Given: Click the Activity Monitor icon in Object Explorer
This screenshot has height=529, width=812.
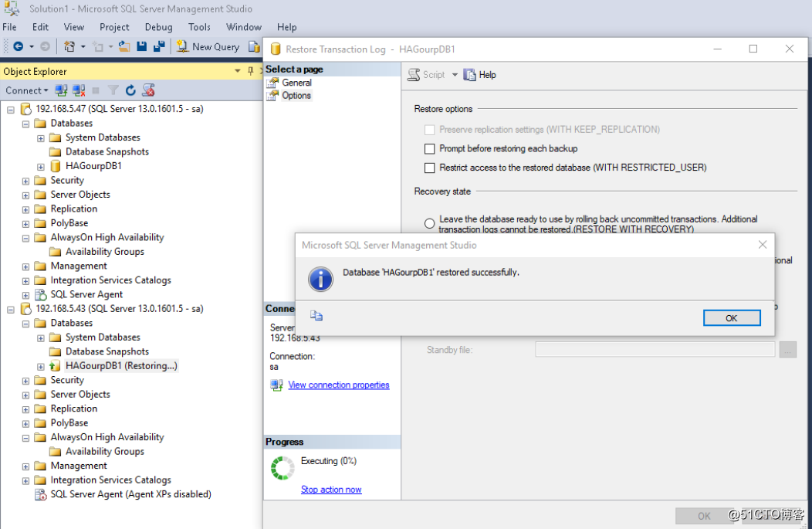Looking at the screenshot, I should tap(149, 90).
